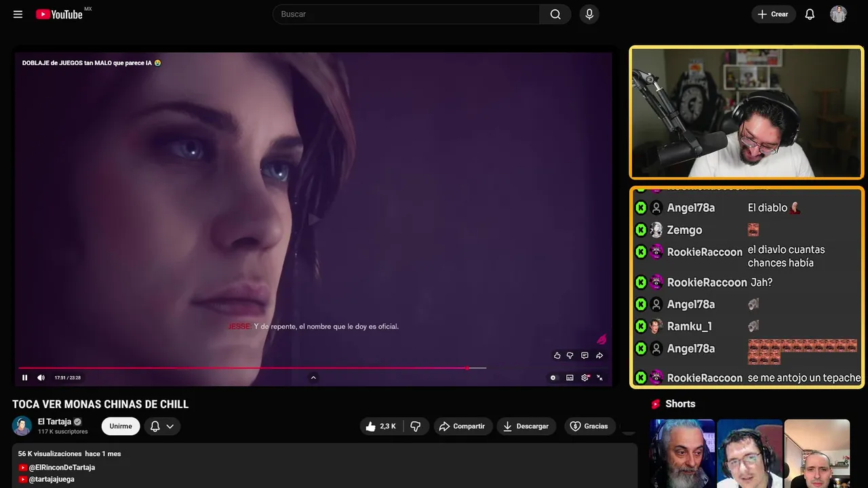Open the account avatar menu
This screenshot has width=868, height=488.
click(838, 14)
